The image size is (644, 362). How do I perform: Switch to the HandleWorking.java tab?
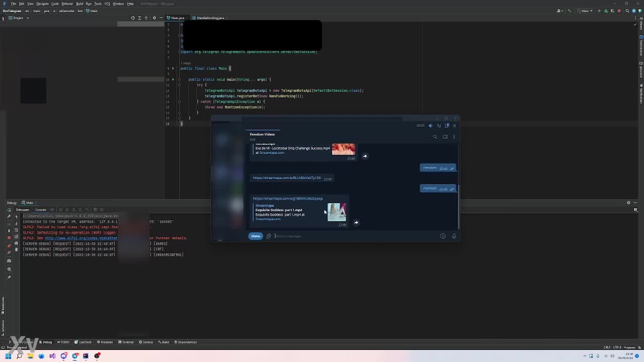(x=210, y=18)
